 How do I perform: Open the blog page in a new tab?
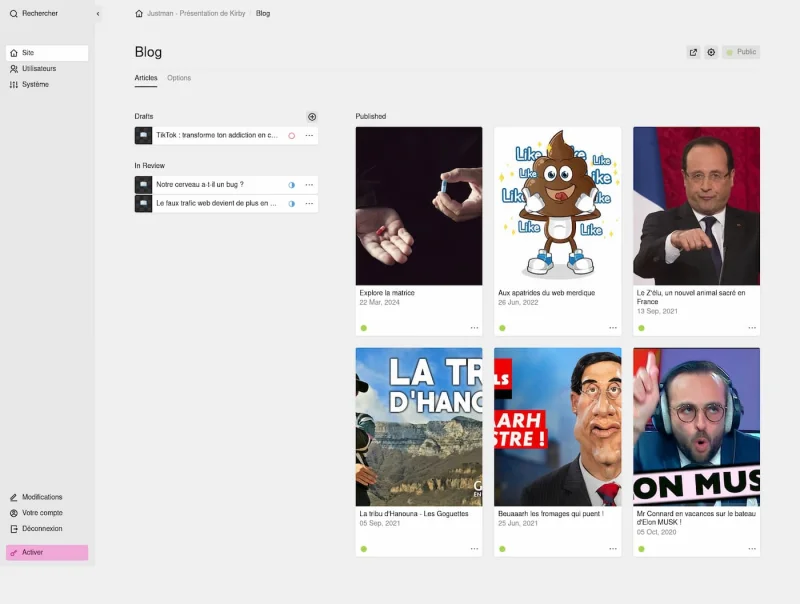pyautogui.click(x=693, y=52)
